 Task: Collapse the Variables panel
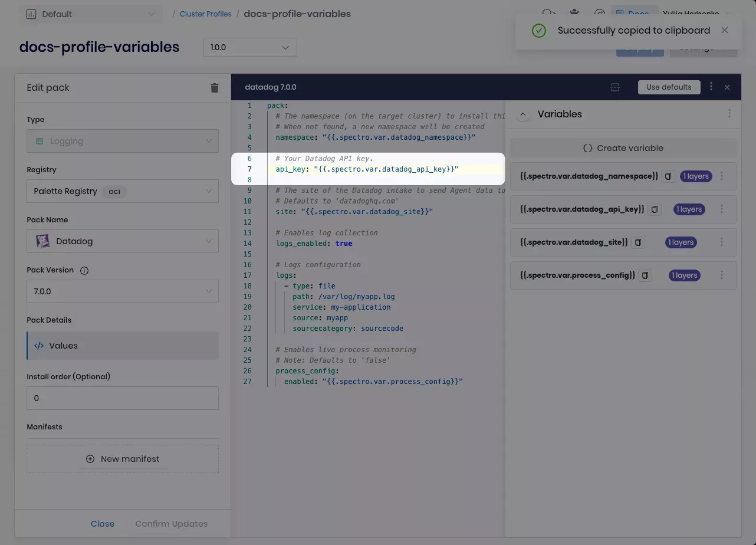(x=523, y=114)
